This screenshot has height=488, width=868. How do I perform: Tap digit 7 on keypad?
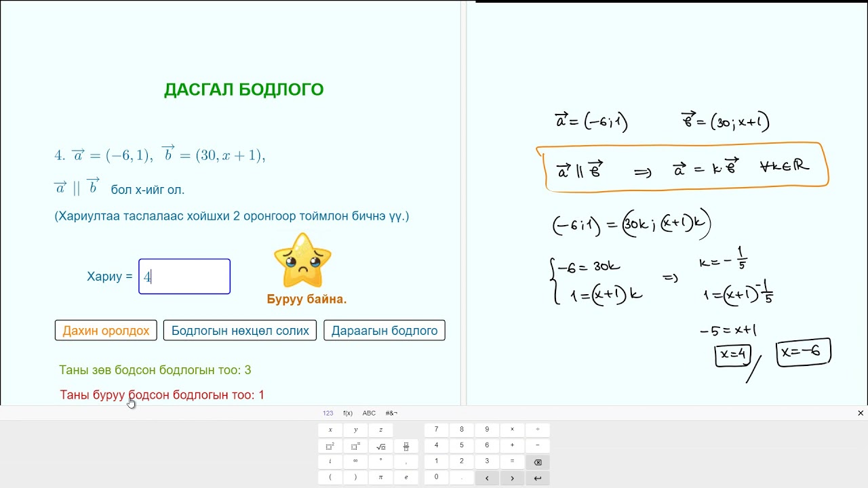[436, 429]
